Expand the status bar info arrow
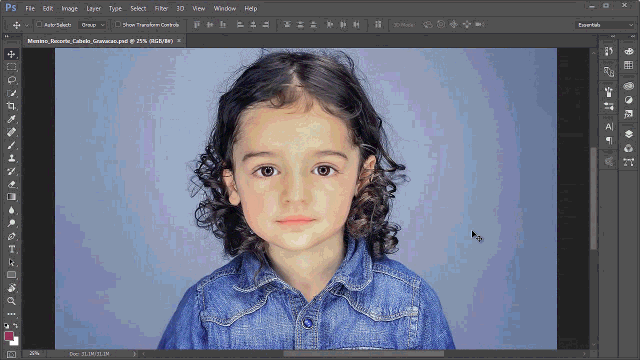Screen dimensions: 640x360 point(134,354)
